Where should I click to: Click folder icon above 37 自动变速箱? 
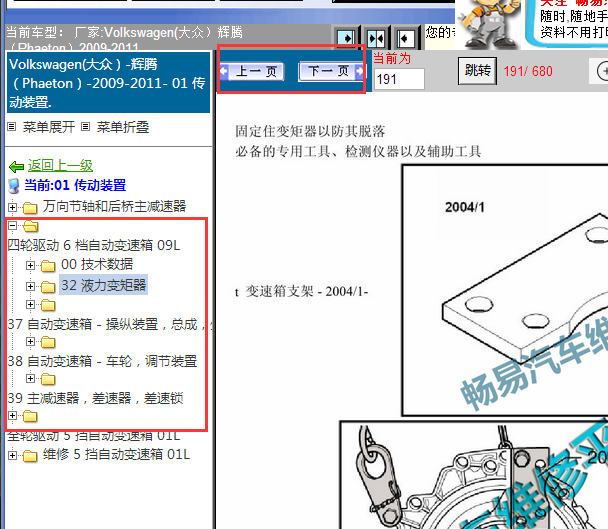[48, 305]
